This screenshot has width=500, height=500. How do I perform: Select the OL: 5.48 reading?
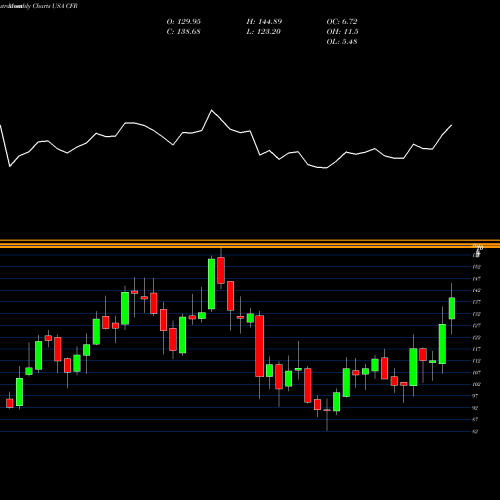[x=342, y=42]
